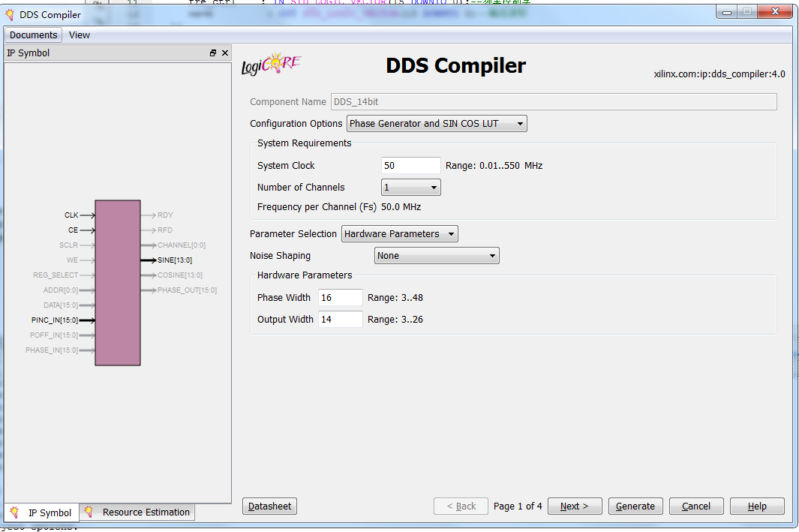The width and height of the screenshot is (799, 532).
Task: Open the Number of Channels dropdown
Action: click(x=410, y=188)
